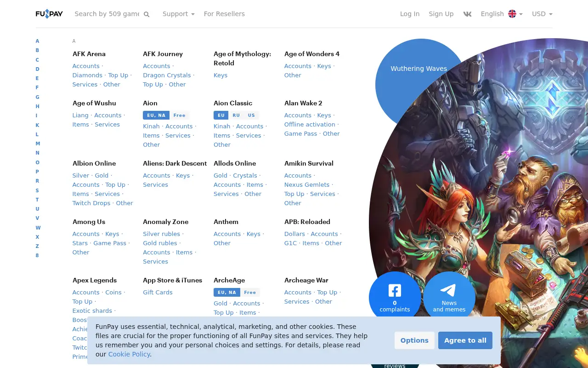588x368 pixels.
Task: Open Albion Online Silver link
Action: [81, 175]
